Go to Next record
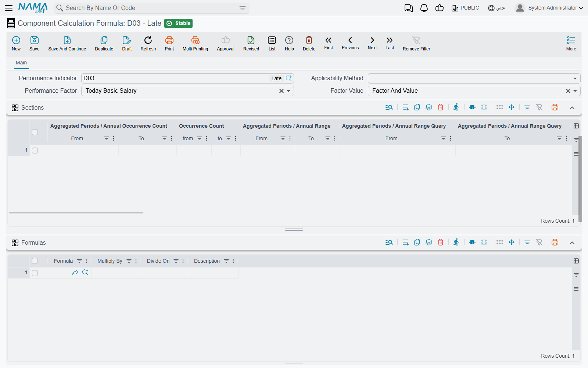This screenshot has height=368, width=588. tap(372, 43)
